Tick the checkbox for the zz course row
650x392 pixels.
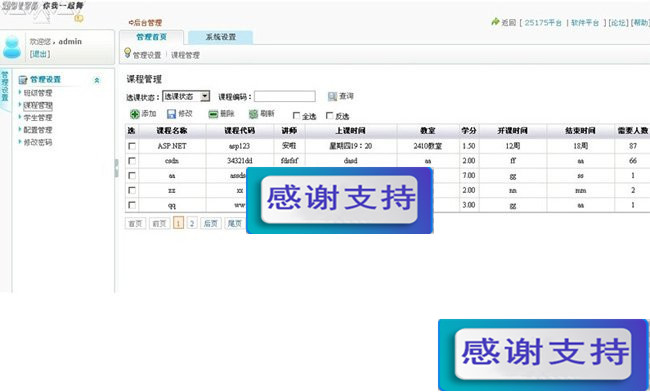click(132, 190)
